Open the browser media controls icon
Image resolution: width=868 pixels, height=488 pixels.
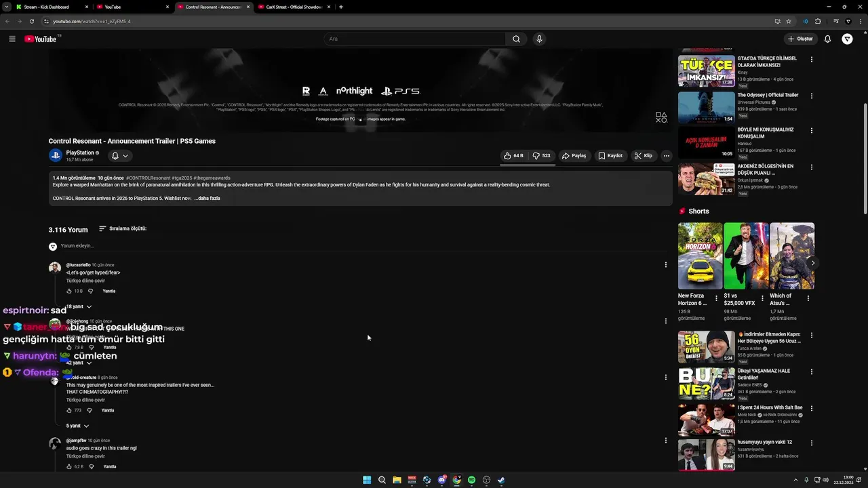point(836,21)
